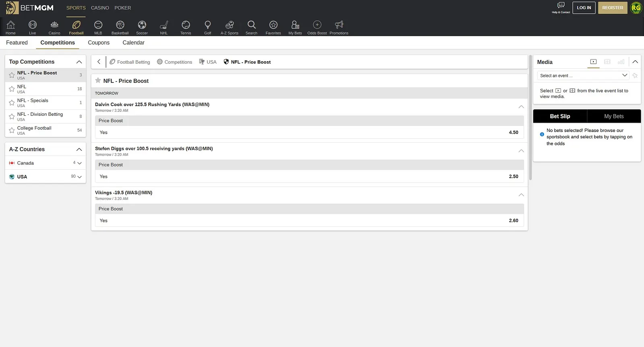Open College Football competition in sidebar

tap(45, 130)
